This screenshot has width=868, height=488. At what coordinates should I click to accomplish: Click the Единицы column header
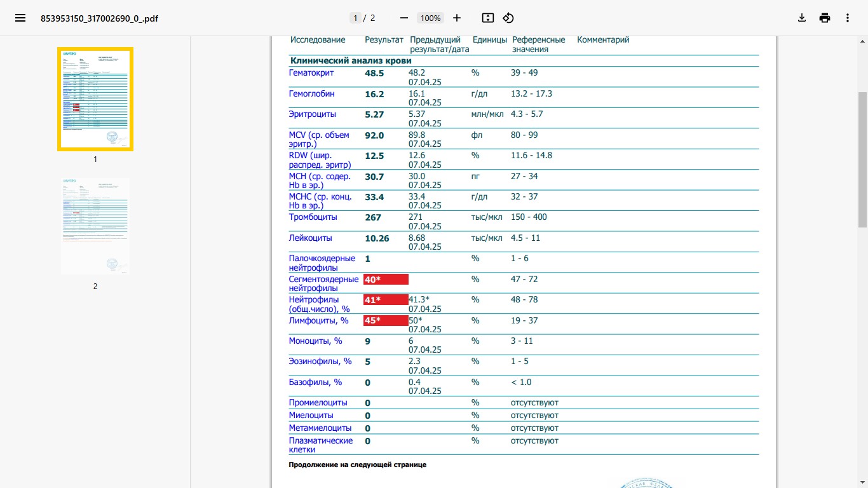(490, 40)
